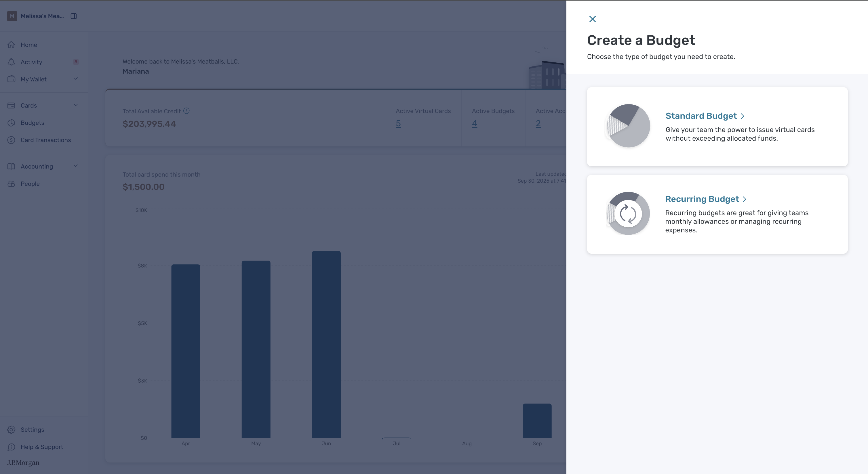The image size is (868, 474).
Task: Open the Activity page
Action: click(31, 62)
